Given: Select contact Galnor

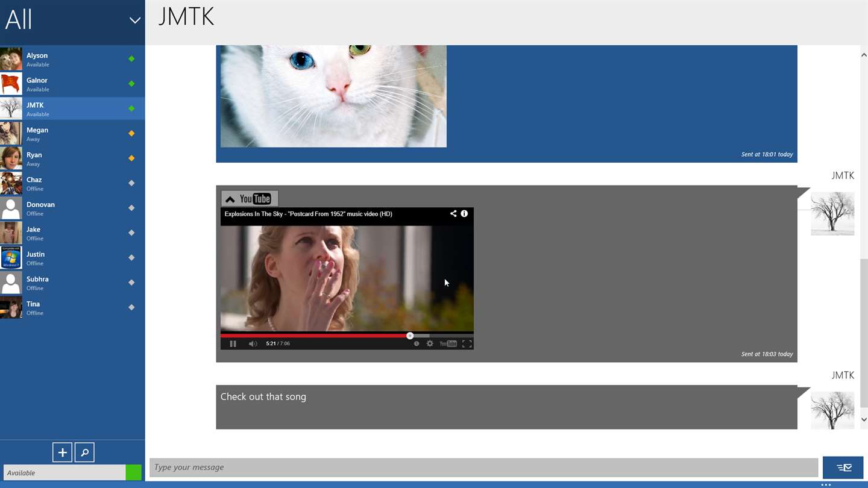Looking at the screenshot, I should pos(72,84).
